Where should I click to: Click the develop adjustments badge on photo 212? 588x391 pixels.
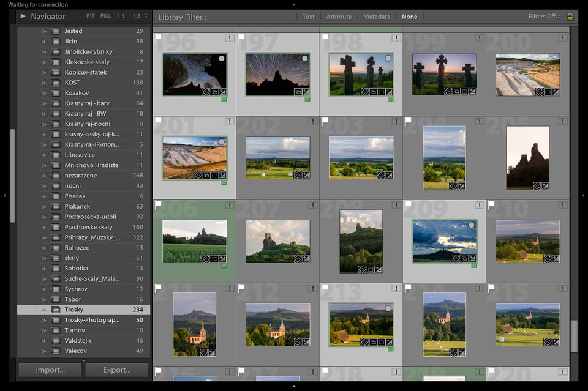pos(306,342)
